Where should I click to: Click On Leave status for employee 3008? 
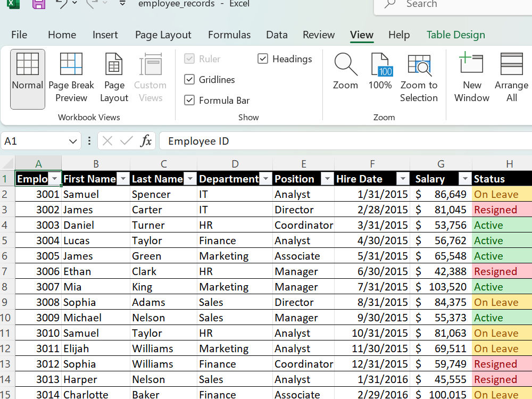pyautogui.click(x=502, y=302)
